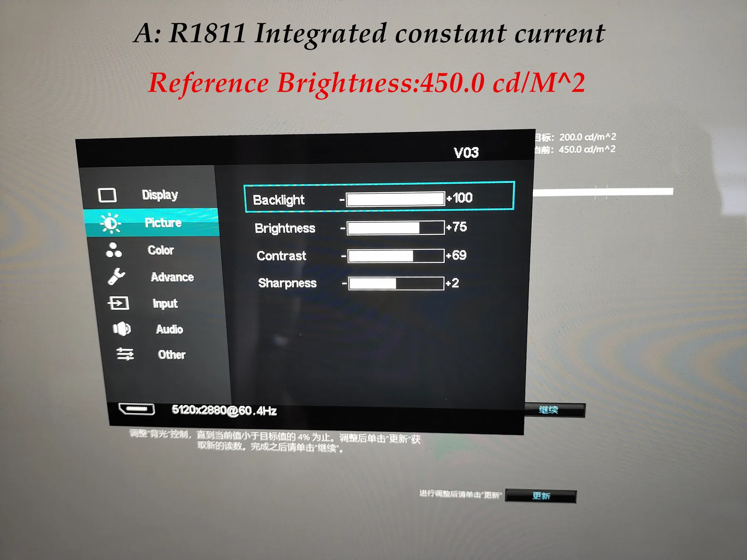Select the Contrast setting label

point(281,256)
